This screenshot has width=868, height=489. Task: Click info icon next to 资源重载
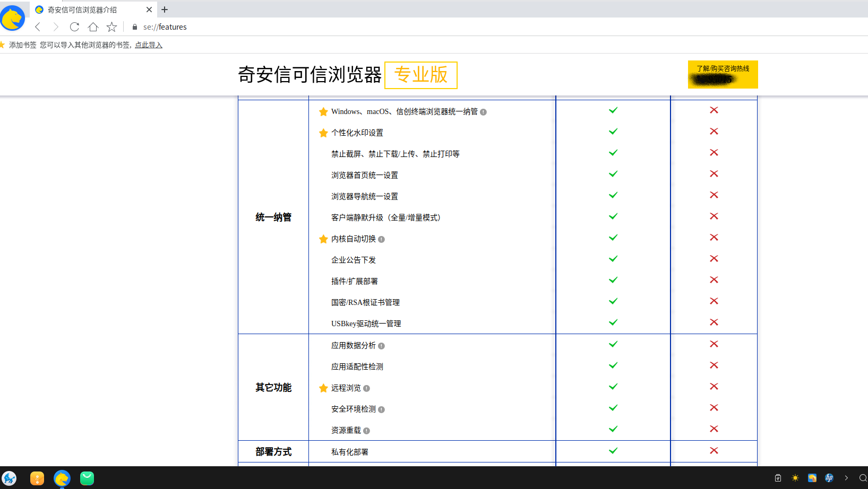coord(366,431)
